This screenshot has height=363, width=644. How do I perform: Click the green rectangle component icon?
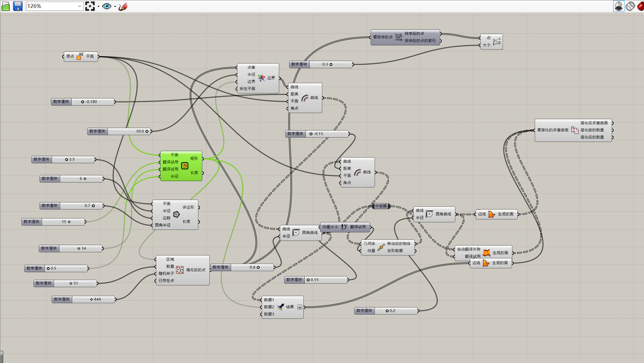point(184,166)
